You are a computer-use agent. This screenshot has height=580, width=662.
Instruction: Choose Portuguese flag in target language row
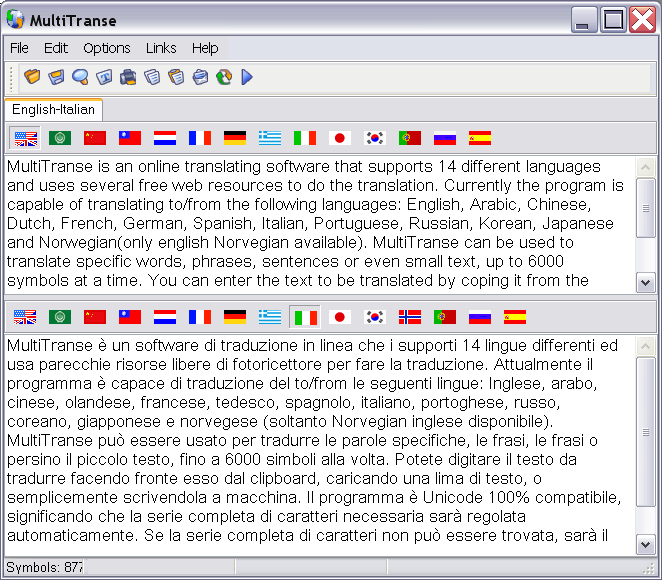click(x=445, y=317)
